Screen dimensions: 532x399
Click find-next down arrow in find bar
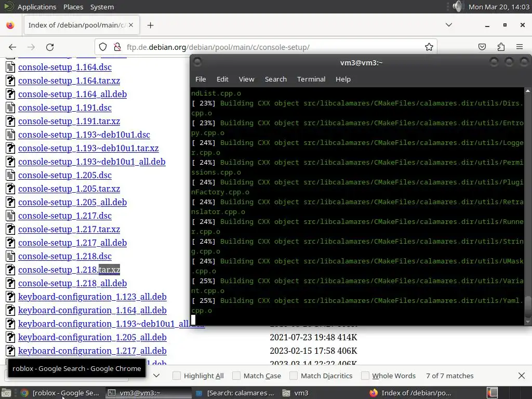pyautogui.click(x=156, y=376)
